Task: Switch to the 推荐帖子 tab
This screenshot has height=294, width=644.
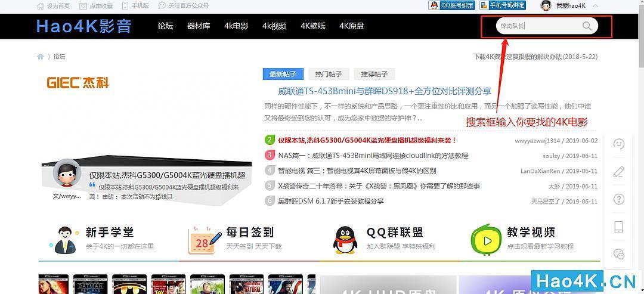Action: point(374,75)
